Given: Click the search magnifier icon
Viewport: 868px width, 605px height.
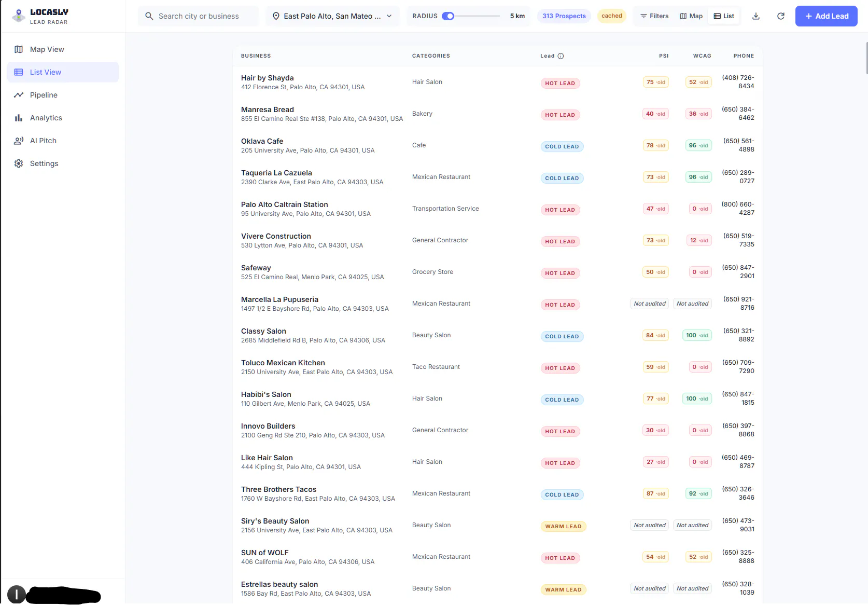Looking at the screenshot, I should (149, 16).
